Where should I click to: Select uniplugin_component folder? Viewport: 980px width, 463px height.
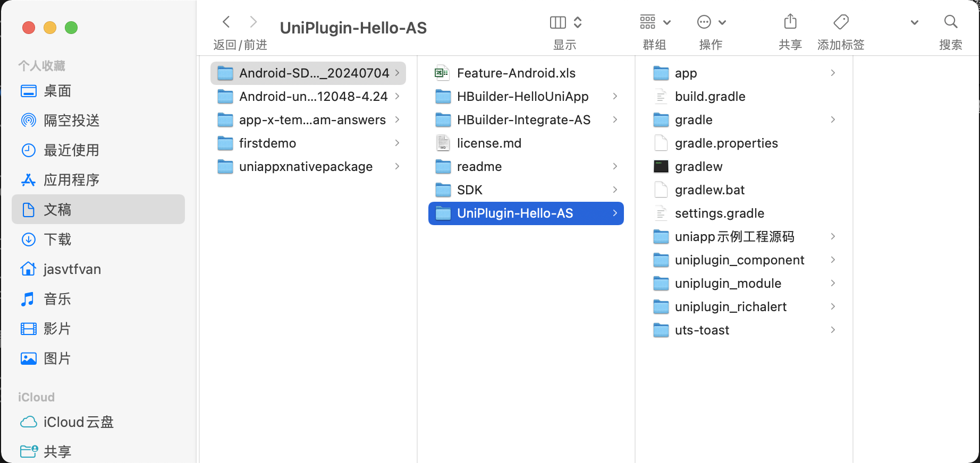[x=744, y=260]
